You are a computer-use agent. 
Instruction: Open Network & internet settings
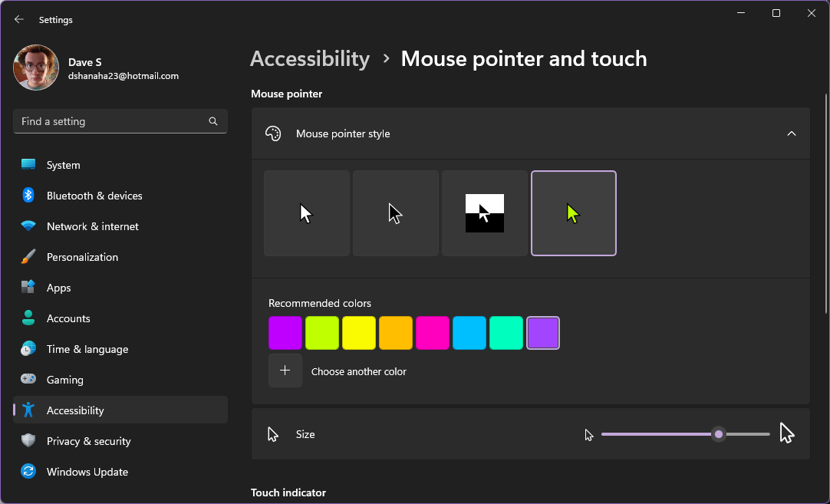point(92,226)
